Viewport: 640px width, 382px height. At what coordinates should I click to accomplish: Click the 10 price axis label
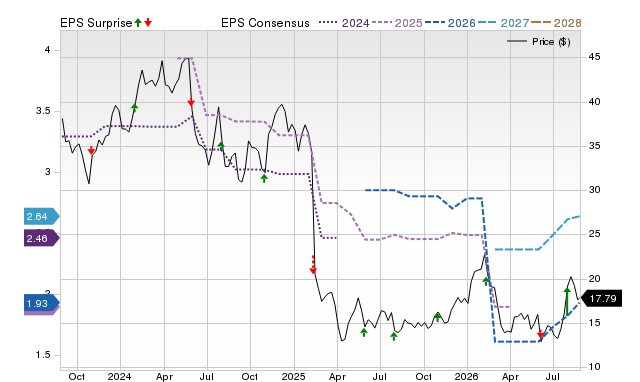pyautogui.click(x=594, y=366)
